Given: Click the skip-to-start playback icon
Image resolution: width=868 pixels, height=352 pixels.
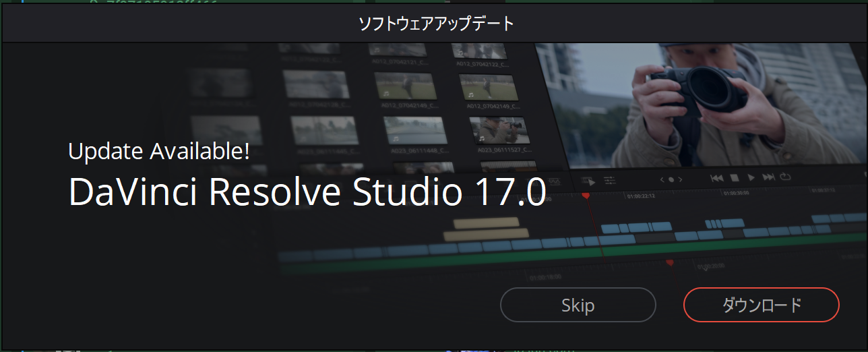Looking at the screenshot, I should (717, 178).
